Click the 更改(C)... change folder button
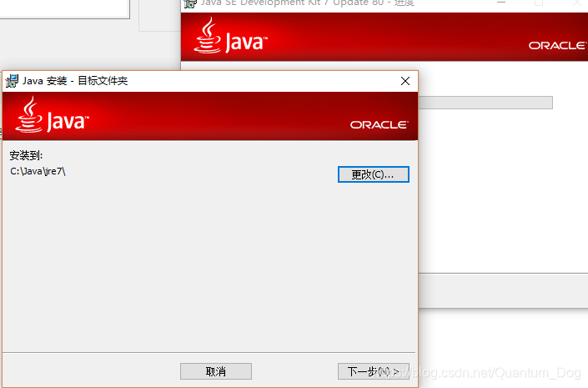The width and height of the screenshot is (588, 388). [373, 174]
